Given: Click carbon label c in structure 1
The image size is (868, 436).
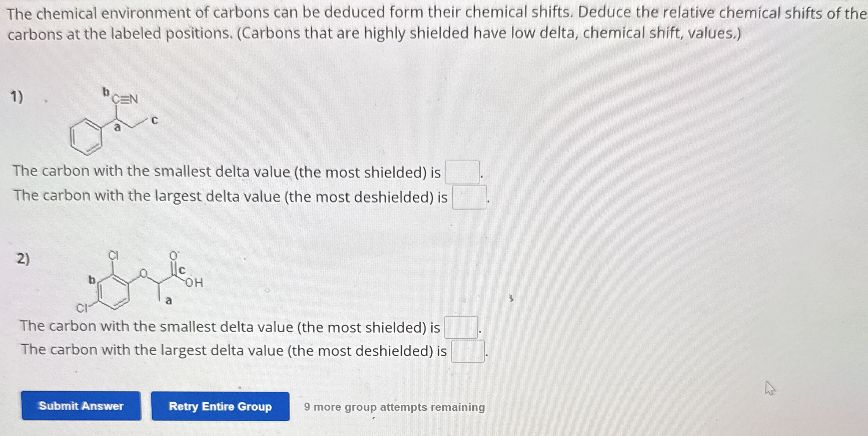Looking at the screenshot, I should pos(155,121).
